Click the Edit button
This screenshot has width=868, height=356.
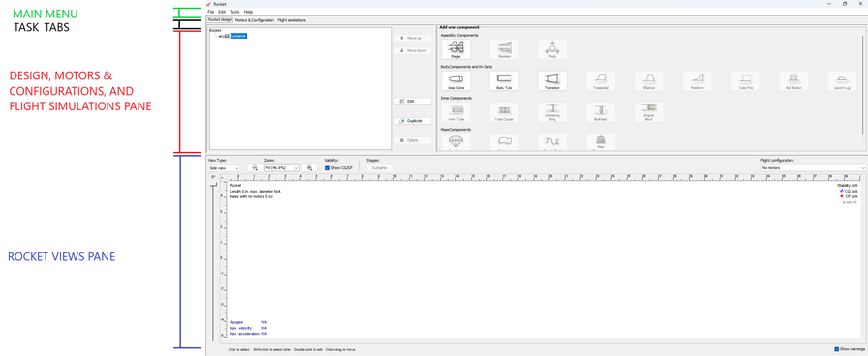point(413,102)
